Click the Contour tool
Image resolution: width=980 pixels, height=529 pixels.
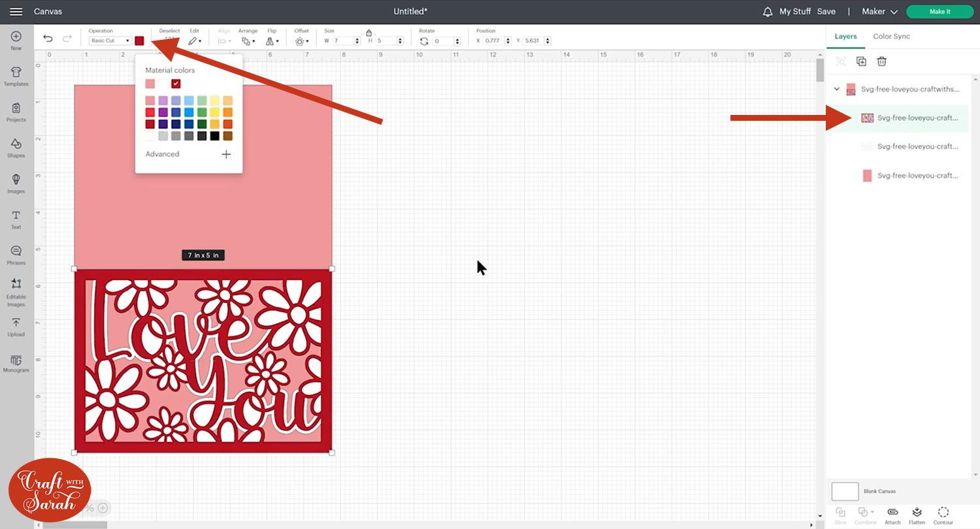point(943,515)
